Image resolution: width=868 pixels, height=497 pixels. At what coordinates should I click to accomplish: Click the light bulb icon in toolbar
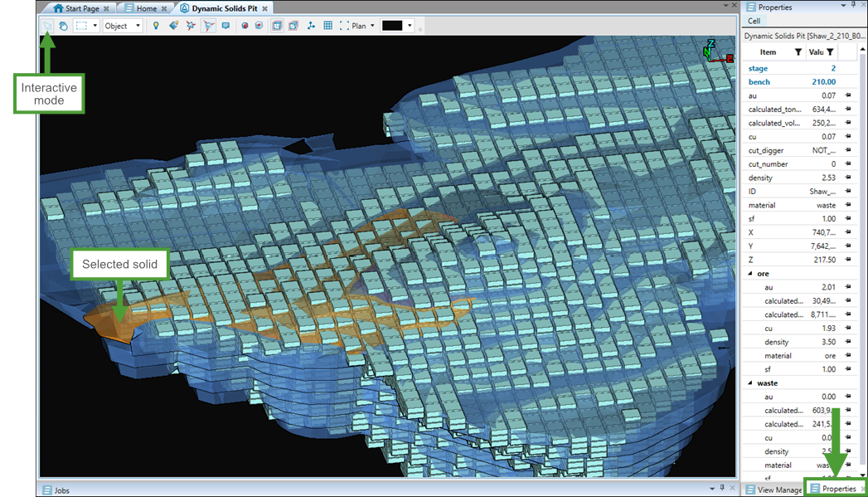(x=156, y=26)
